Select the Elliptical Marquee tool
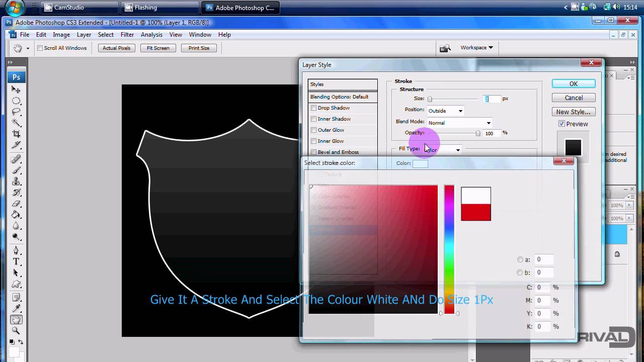Image resolution: width=644 pixels, height=362 pixels. (x=16, y=101)
